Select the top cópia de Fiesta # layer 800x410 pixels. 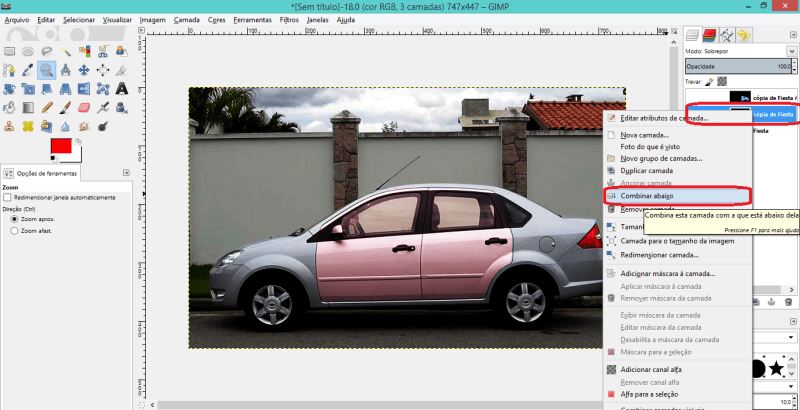pyautogui.click(x=740, y=97)
